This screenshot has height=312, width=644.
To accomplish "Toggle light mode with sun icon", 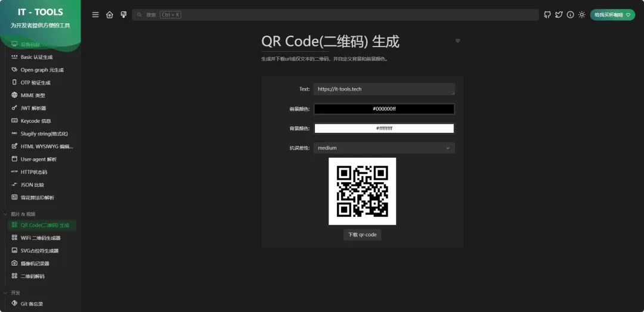I will (581, 15).
